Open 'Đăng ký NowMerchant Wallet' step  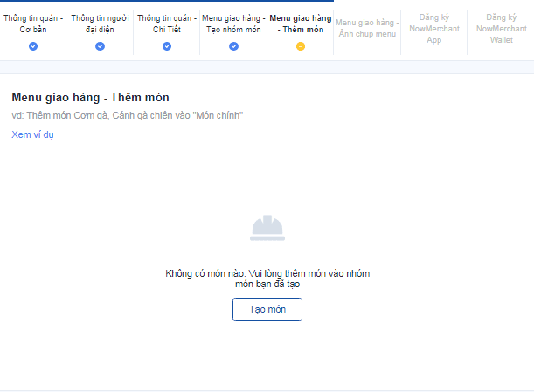tap(502, 29)
